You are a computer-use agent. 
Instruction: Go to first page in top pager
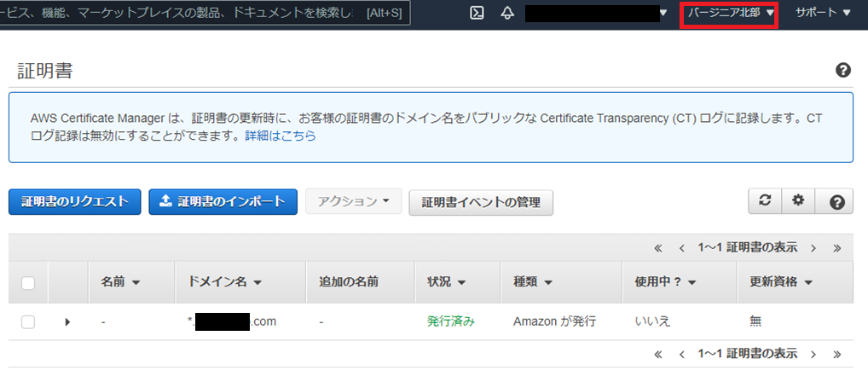(x=658, y=248)
